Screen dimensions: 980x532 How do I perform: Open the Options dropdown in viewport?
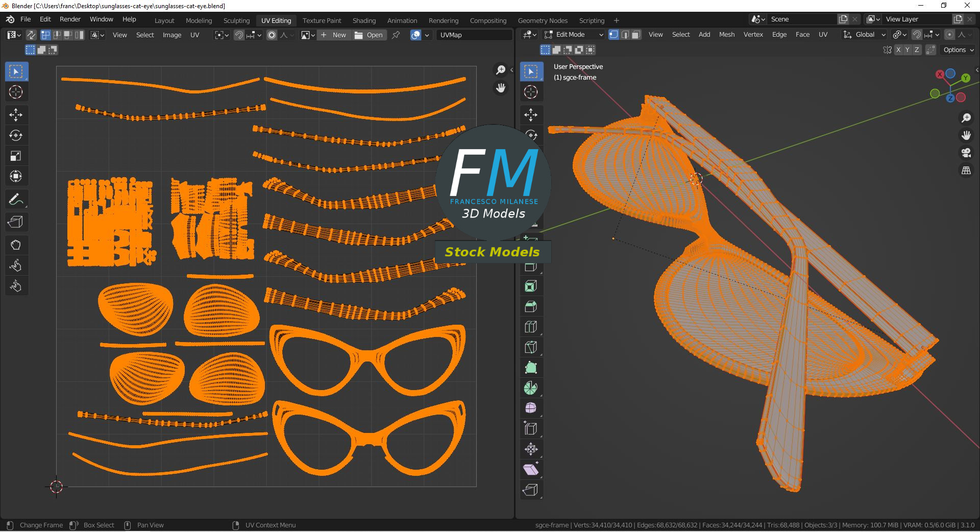tap(958, 50)
